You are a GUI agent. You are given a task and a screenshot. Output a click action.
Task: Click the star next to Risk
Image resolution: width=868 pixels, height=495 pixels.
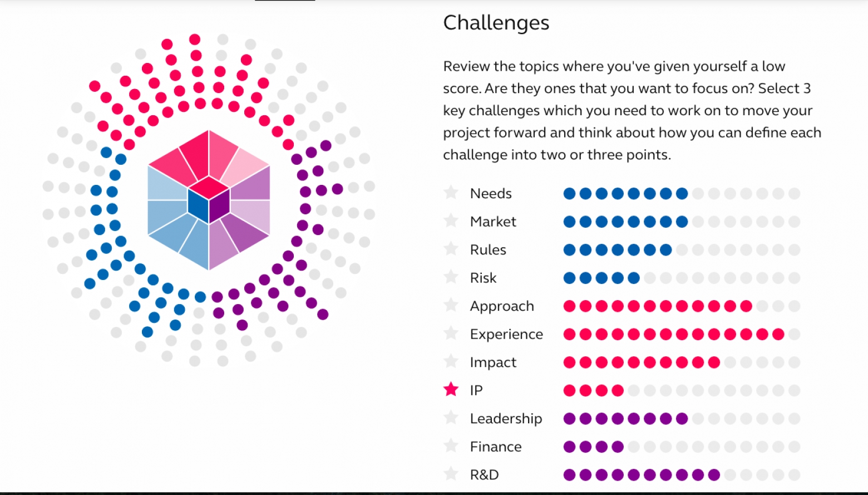pyautogui.click(x=451, y=277)
